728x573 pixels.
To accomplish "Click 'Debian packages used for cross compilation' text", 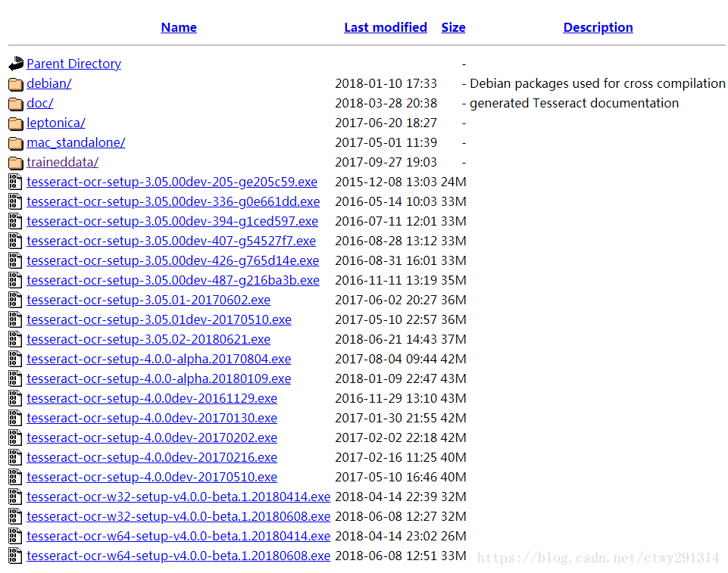I will tap(598, 83).
